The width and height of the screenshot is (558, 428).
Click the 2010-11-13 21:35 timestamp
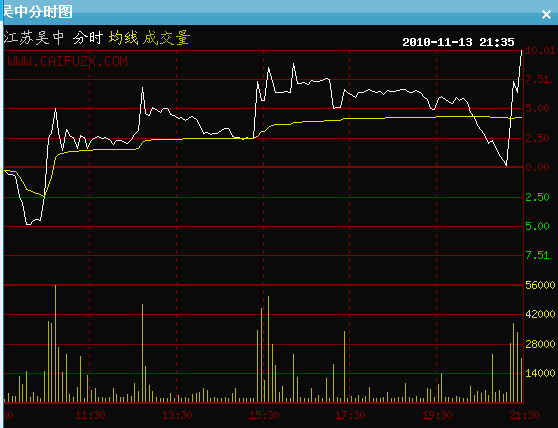tap(458, 42)
